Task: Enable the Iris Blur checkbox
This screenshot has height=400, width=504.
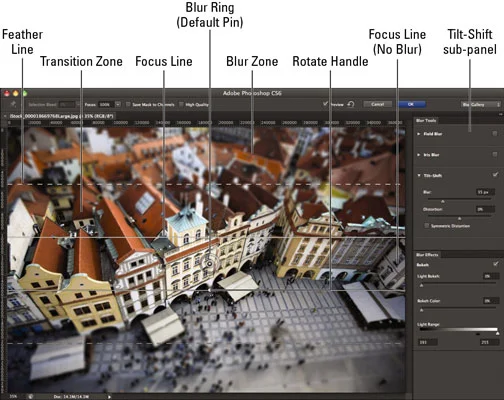Action: pos(495,154)
